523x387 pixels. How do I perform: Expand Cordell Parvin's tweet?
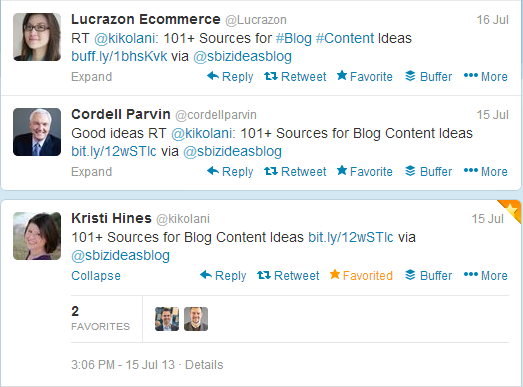91,172
